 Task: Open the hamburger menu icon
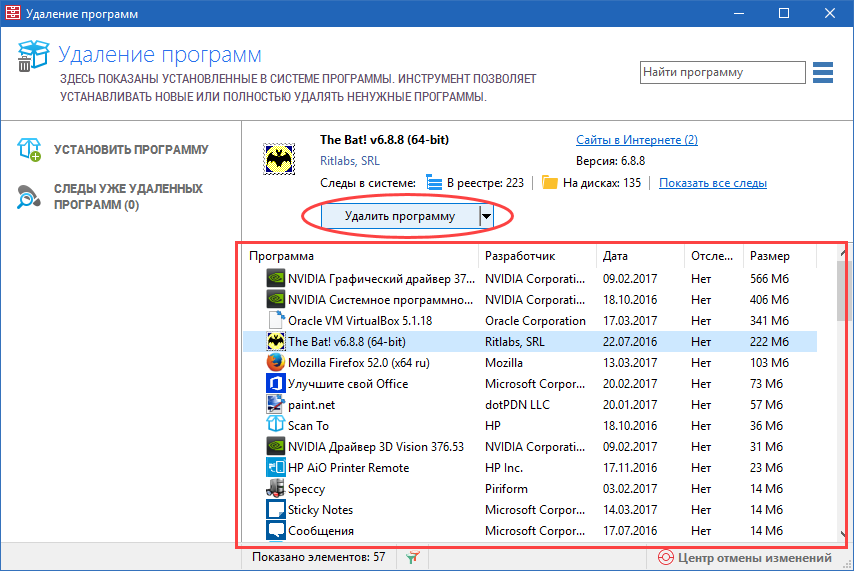(x=822, y=72)
